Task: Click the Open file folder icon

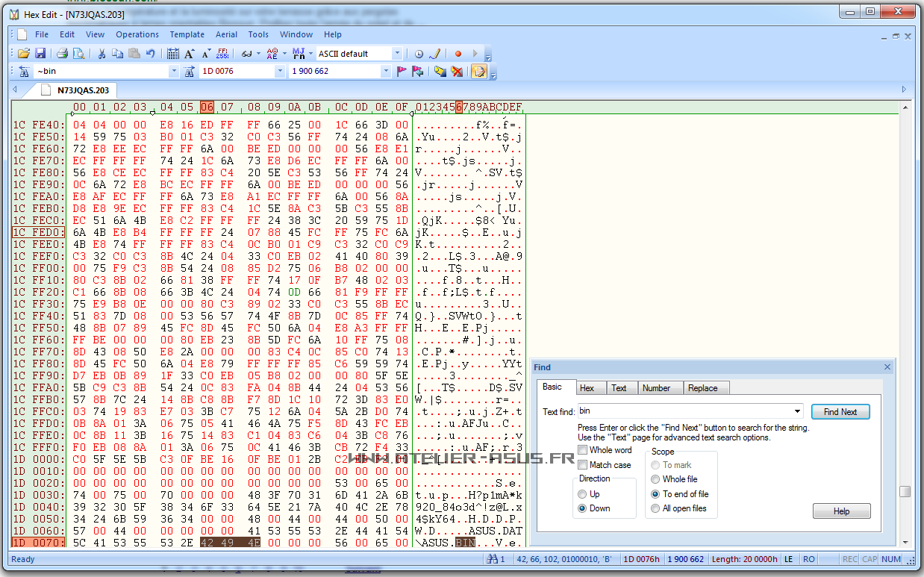Action: point(24,54)
